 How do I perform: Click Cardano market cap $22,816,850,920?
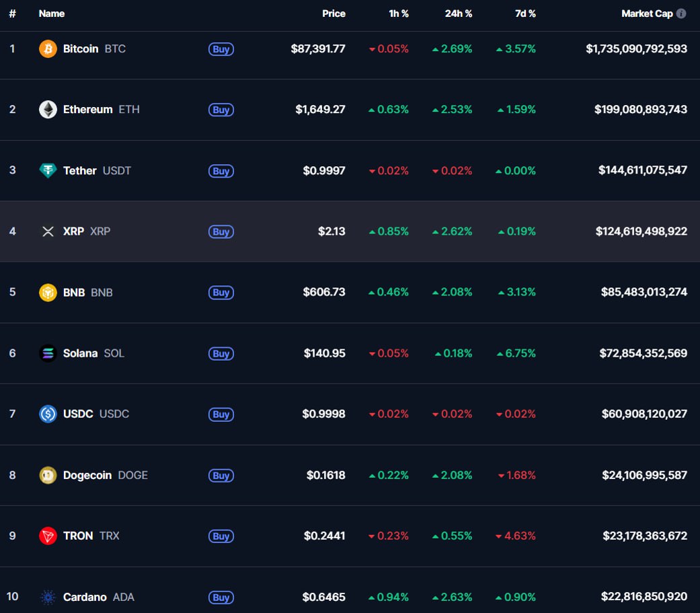[644, 597]
